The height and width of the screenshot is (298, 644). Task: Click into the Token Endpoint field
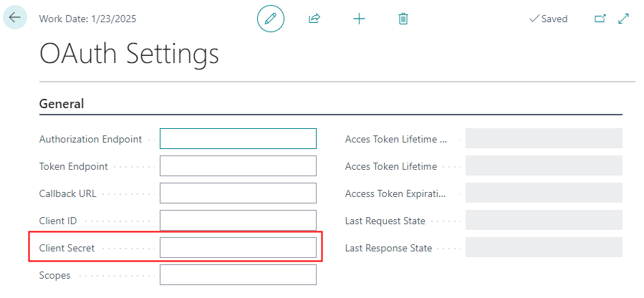click(238, 166)
